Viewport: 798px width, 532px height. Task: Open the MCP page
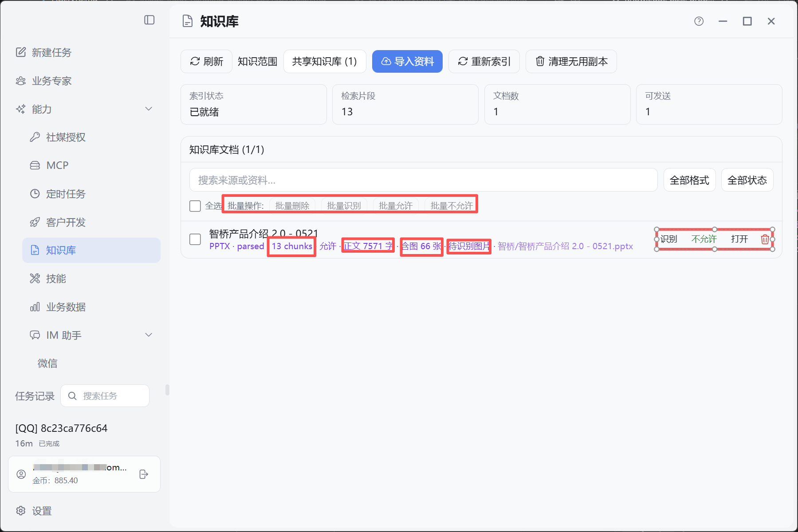pos(49,165)
